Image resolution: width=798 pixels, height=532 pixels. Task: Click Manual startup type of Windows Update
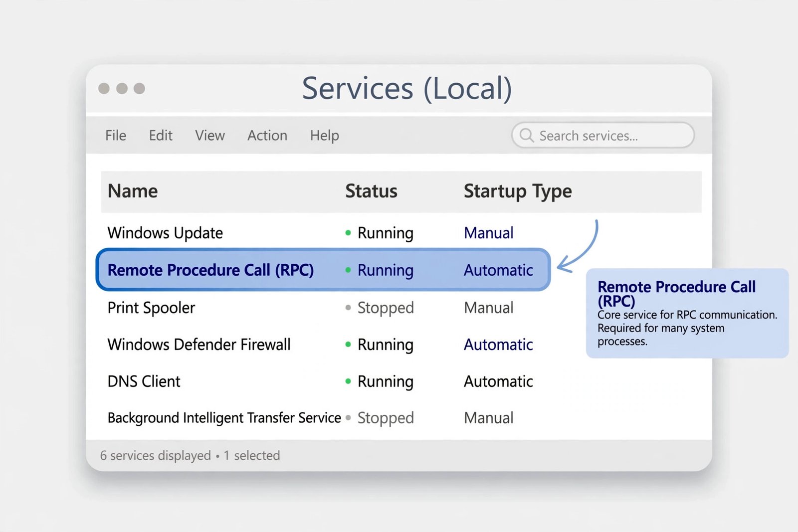tap(489, 233)
